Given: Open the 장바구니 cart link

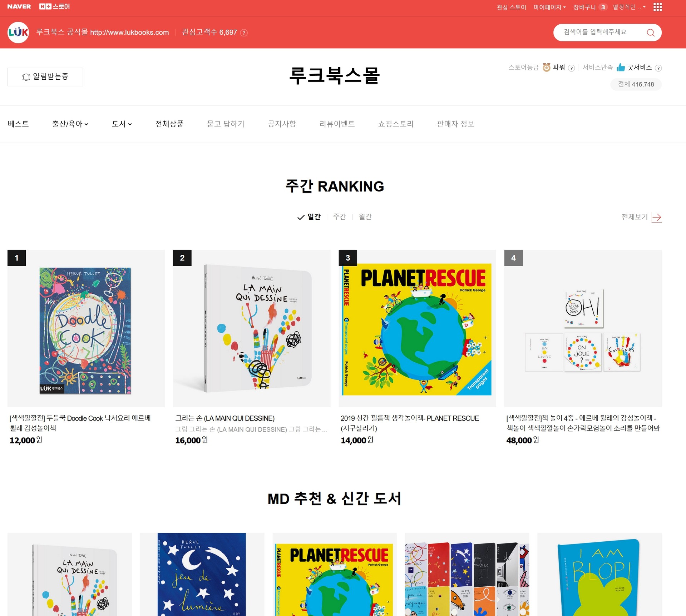Looking at the screenshot, I should coord(590,7).
